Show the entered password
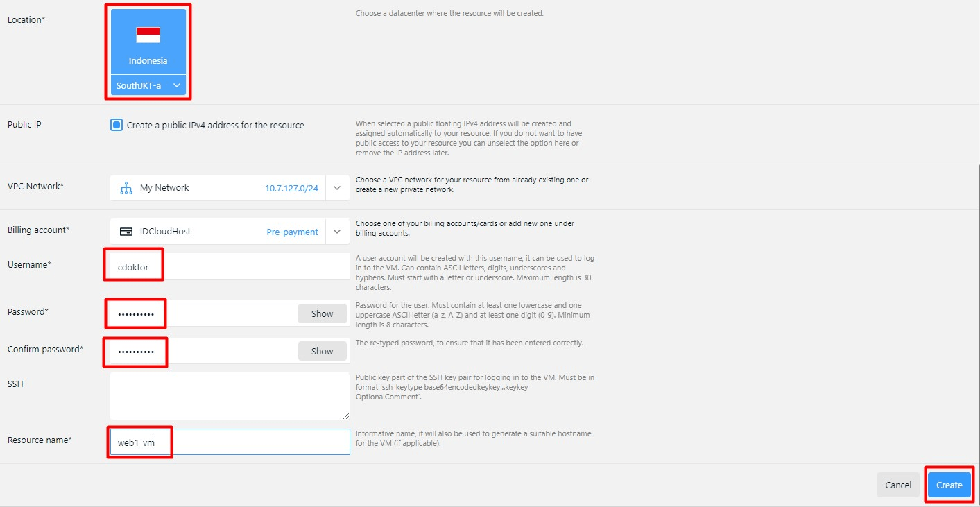The image size is (980, 507). 322,313
